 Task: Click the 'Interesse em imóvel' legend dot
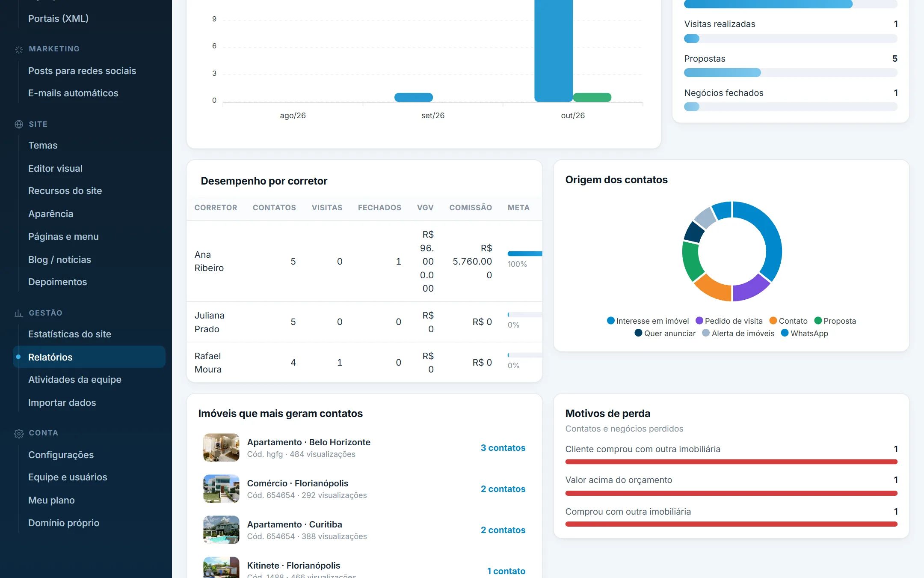click(x=610, y=321)
